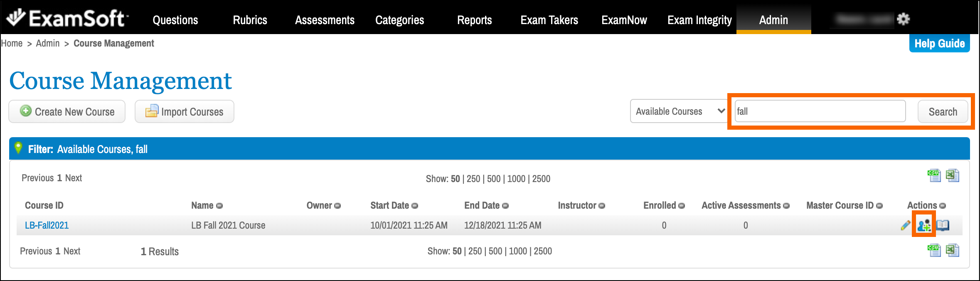Export to Excel using icon above the table
980x281 pixels.
point(952,175)
